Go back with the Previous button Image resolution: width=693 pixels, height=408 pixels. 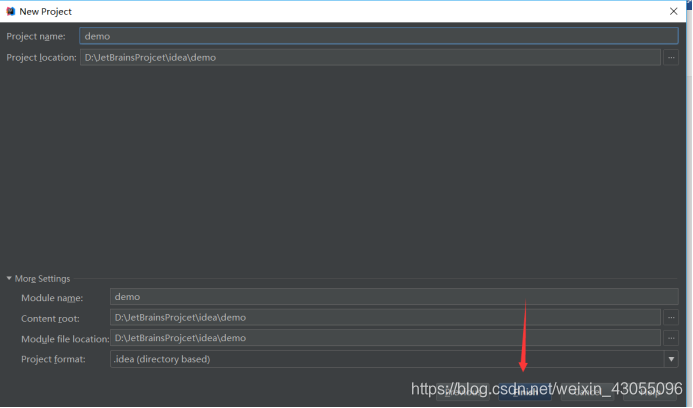pos(463,392)
